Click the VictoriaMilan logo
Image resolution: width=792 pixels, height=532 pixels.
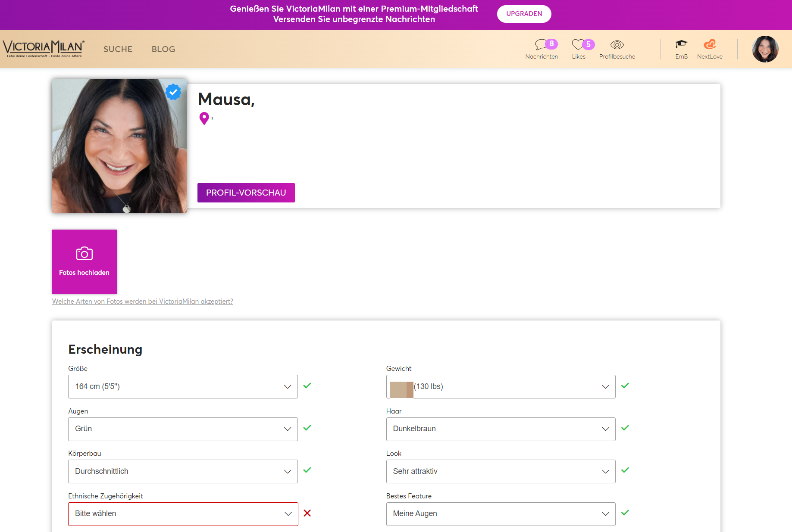tap(44, 49)
